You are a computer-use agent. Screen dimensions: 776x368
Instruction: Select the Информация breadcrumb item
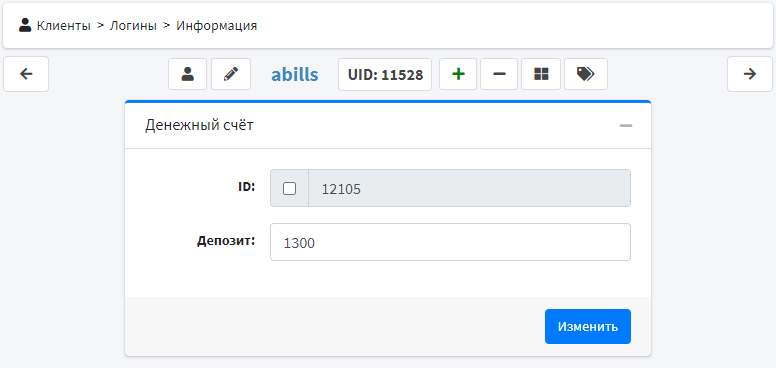pos(217,26)
